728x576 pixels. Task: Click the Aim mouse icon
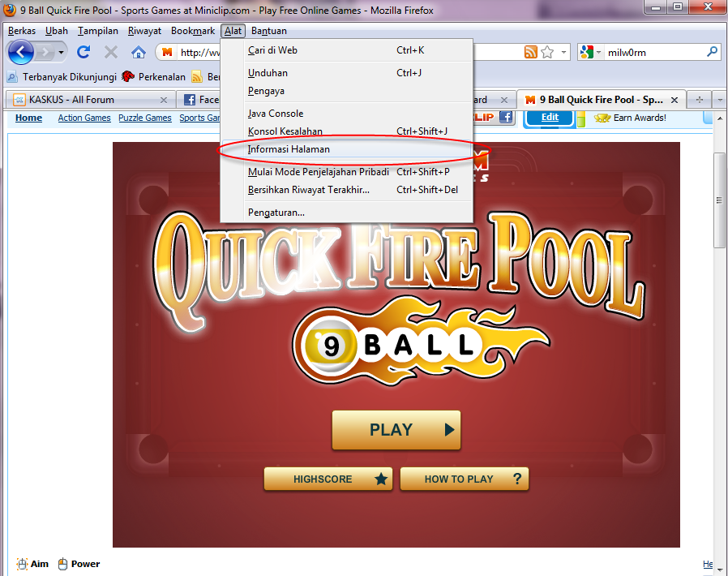tap(22, 564)
